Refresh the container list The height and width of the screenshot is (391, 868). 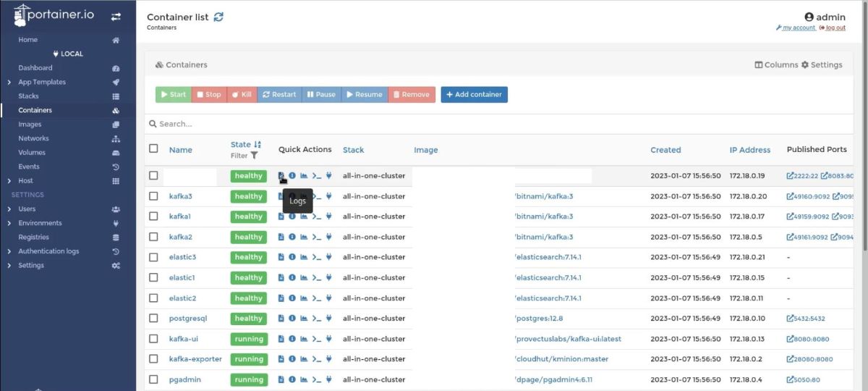[x=218, y=17]
